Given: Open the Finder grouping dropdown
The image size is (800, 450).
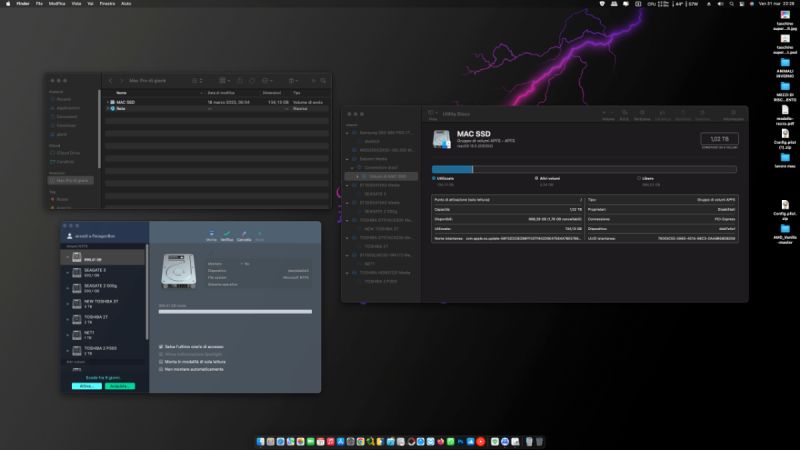Looking at the screenshot, I should (224, 81).
